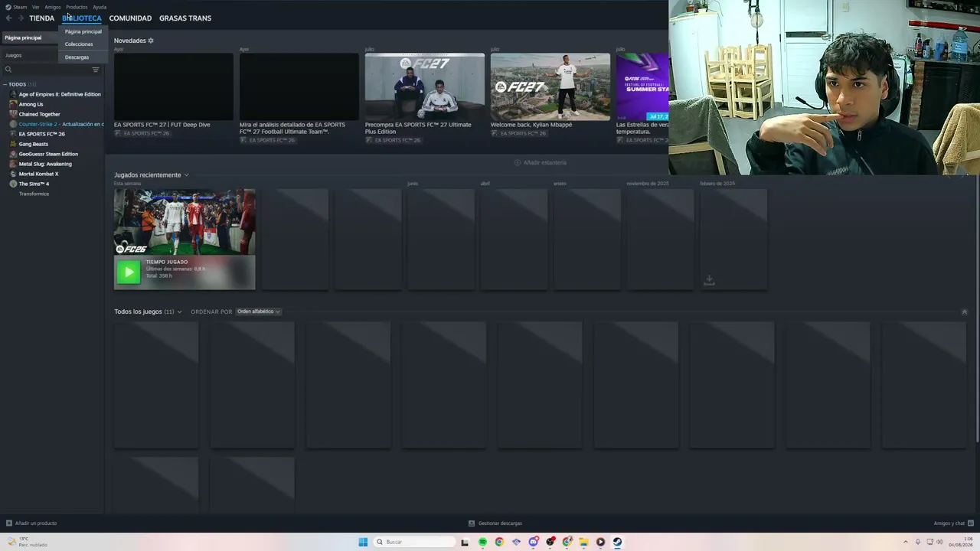The height and width of the screenshot is (551, 980).
Task: Click the Chained Together game icon
Action: tap(13, 114)
